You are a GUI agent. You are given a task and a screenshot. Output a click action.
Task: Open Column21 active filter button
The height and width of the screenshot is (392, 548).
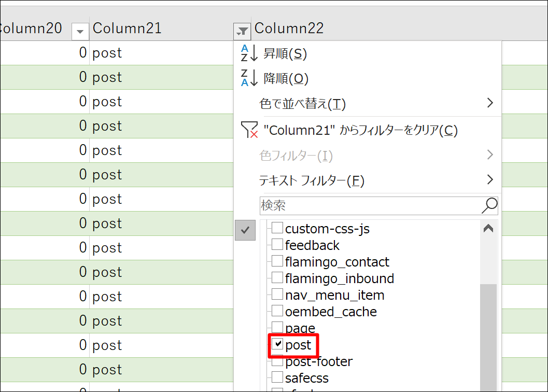pyautogui.click(x=242, y=32)
